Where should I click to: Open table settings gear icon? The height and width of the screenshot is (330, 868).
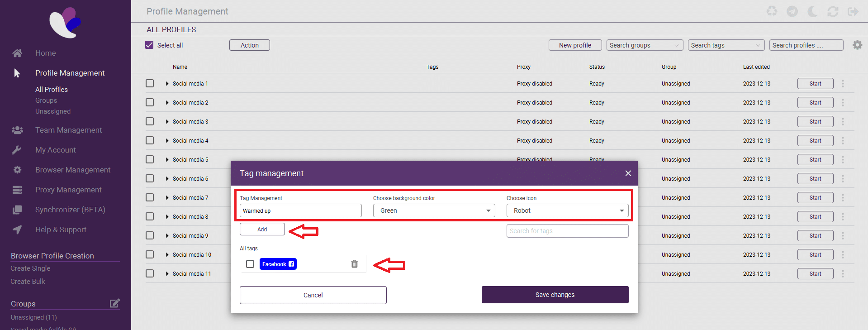[x=857, y=45]
